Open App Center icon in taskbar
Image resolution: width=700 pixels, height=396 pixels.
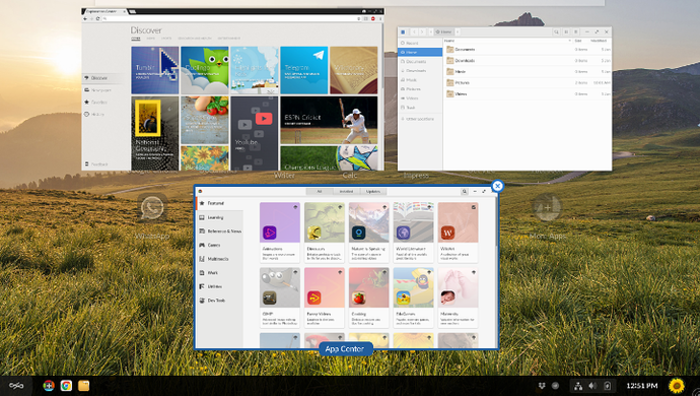49,386
